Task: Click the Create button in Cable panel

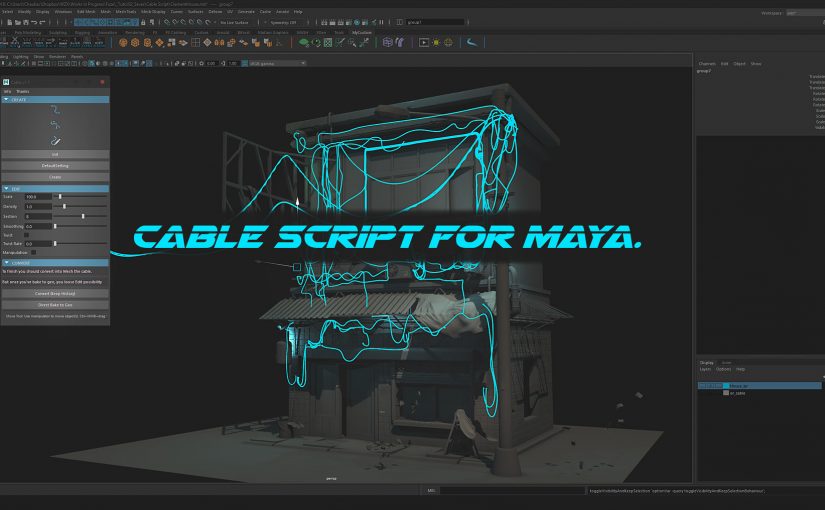Action: click(x=55, y=177)
